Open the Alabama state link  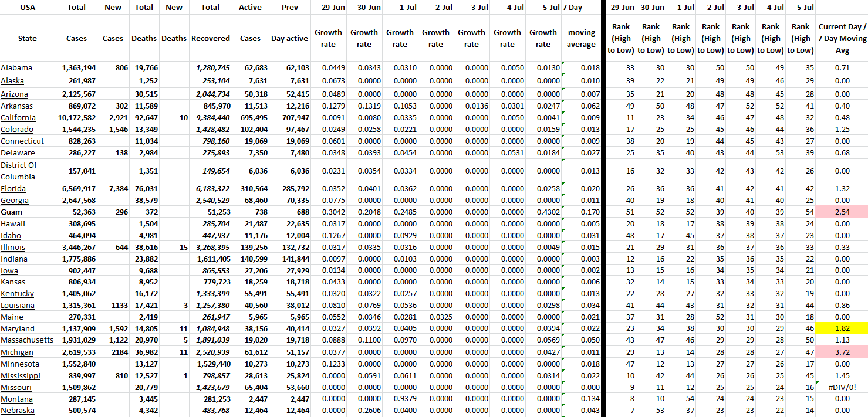(x=16, y=68)
